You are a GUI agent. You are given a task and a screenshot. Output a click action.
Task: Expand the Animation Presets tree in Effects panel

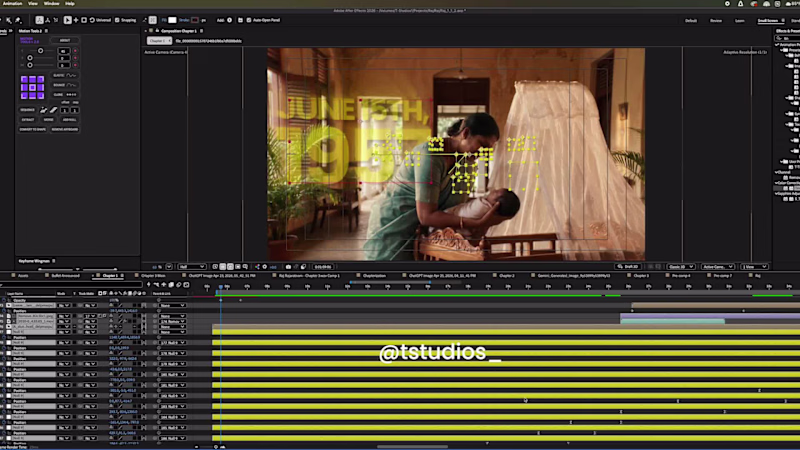pos(777,45)
